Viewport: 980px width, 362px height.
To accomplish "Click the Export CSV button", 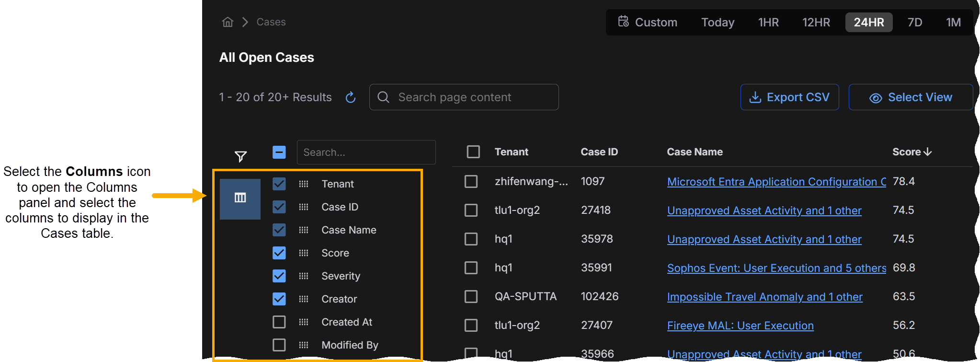I will coord(789,97).
